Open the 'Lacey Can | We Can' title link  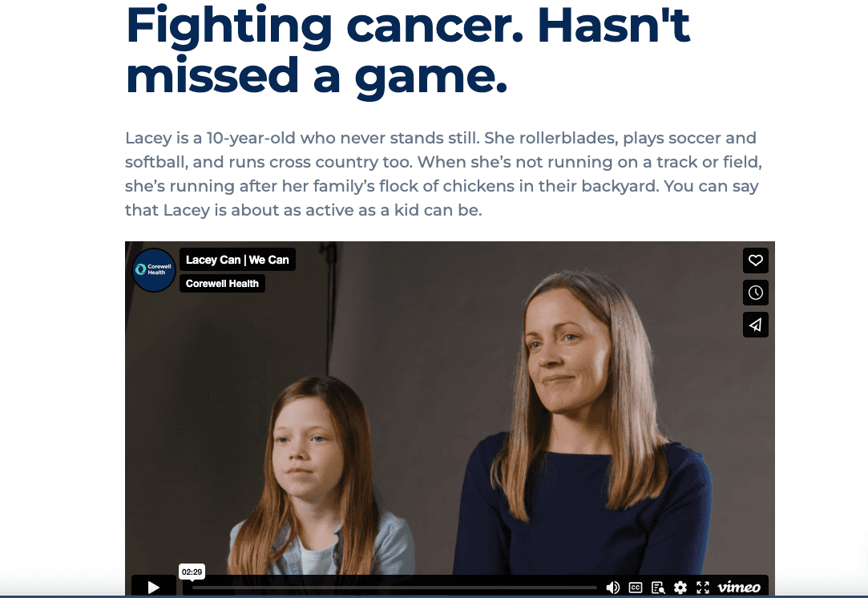click(237, 260)
